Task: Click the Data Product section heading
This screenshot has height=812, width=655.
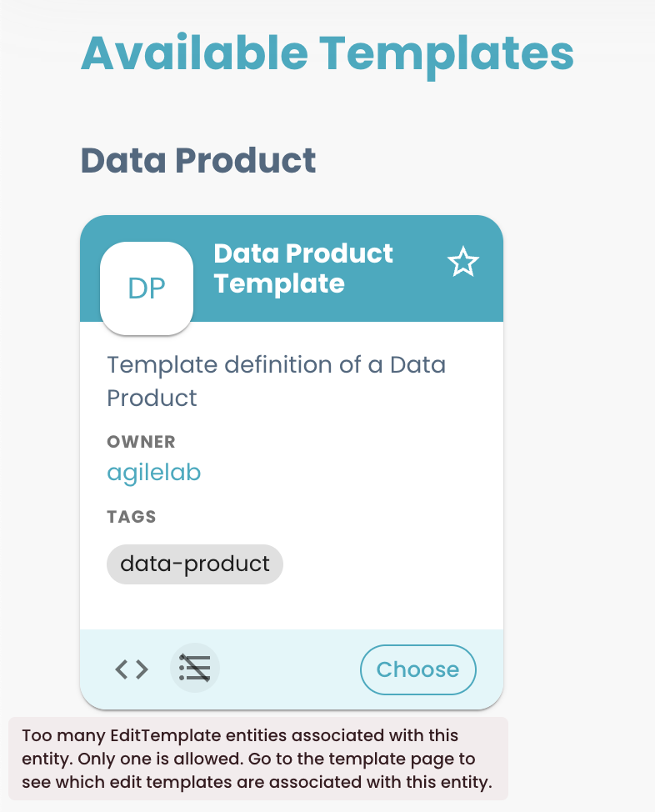Action: pyautogui.click(x=198, y=160)
